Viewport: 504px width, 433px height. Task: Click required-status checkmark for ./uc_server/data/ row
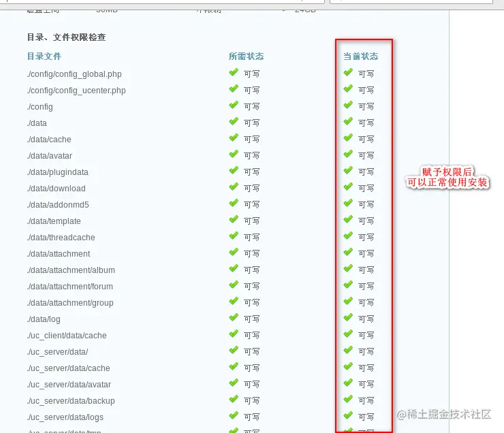tap(234, 350)
